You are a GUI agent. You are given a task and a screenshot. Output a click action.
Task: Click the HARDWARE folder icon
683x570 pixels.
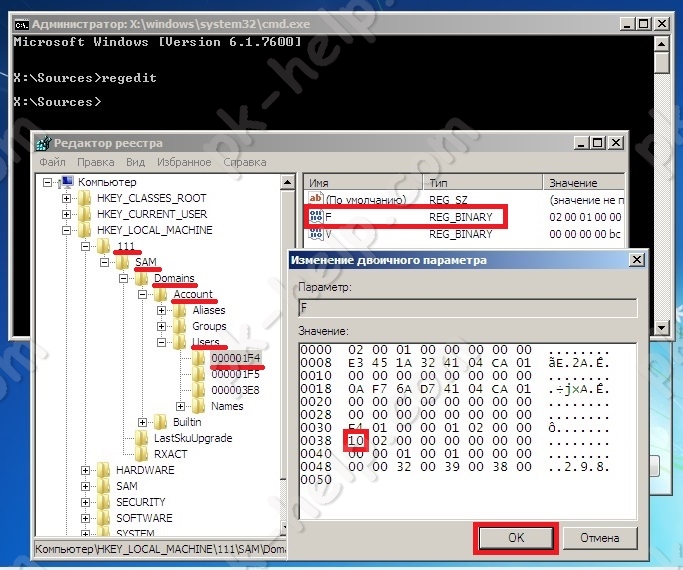click(104, 470)
